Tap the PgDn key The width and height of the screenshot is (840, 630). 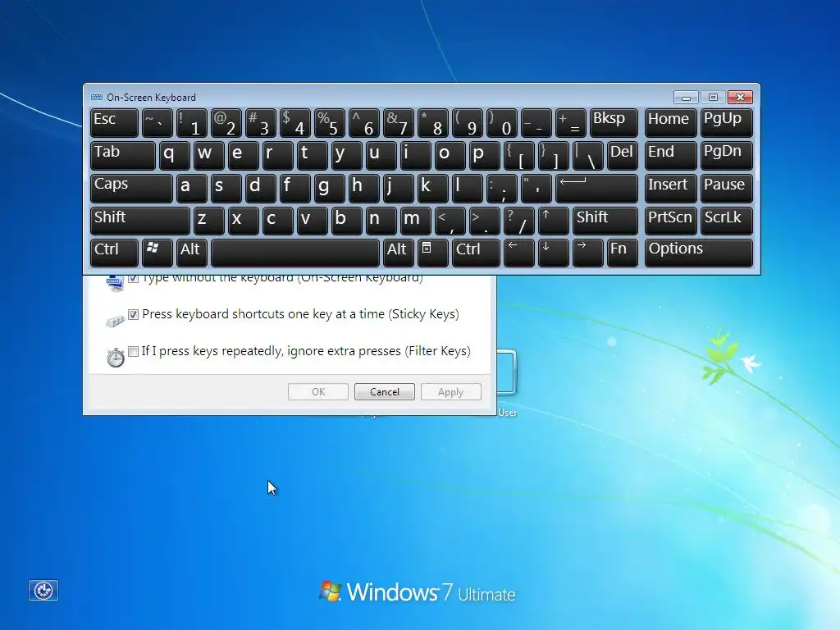tap(726, 155)
